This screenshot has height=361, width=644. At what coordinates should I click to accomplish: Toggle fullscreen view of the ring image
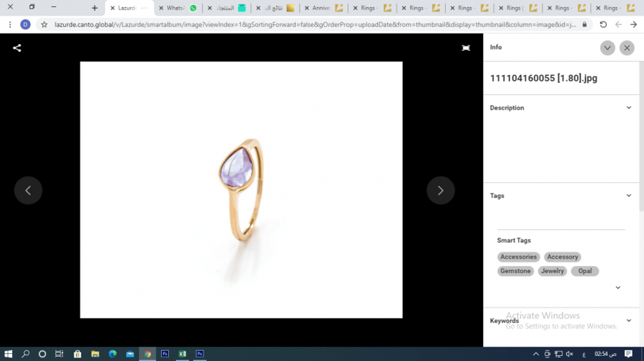(x=466, y=48)
